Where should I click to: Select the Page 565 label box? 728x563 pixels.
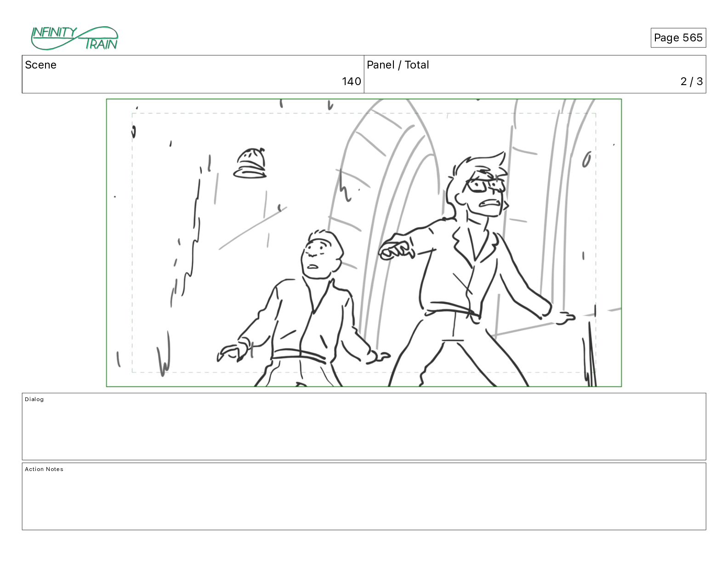point(678,38)
